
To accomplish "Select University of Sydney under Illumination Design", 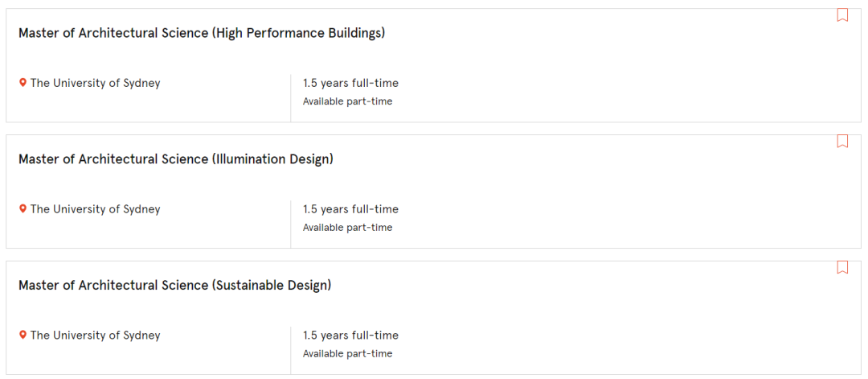I will 95,209.
